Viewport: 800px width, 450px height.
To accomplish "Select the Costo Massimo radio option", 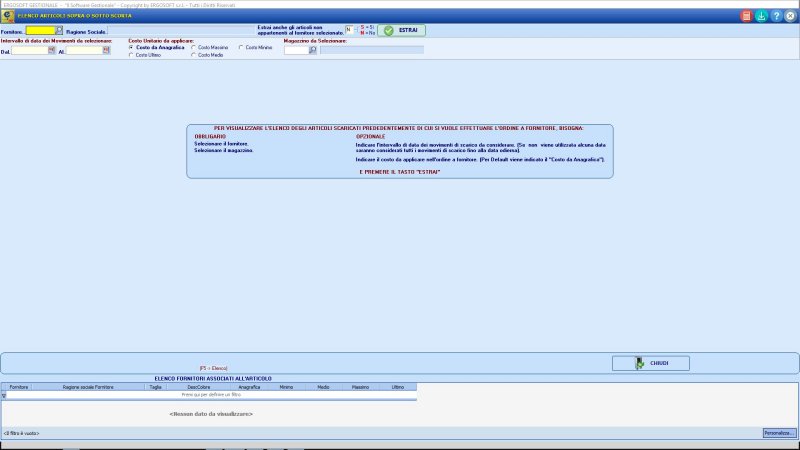I will pos(193,47).
